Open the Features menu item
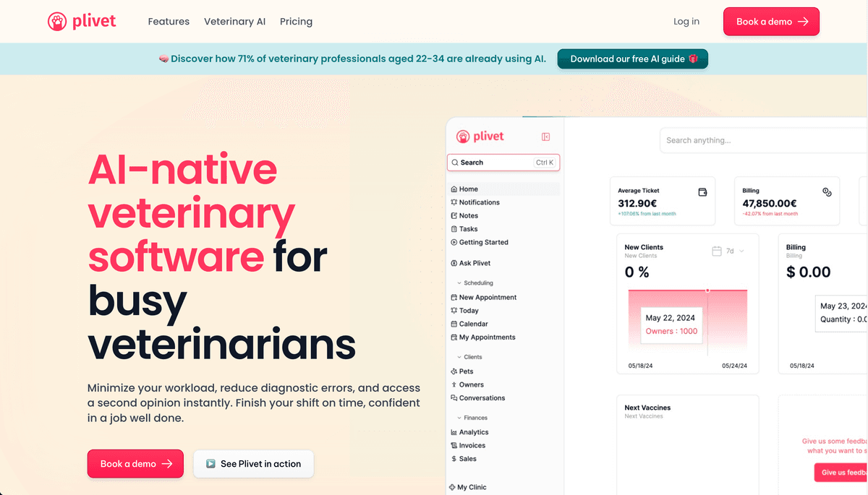 (x=169, y=22)
